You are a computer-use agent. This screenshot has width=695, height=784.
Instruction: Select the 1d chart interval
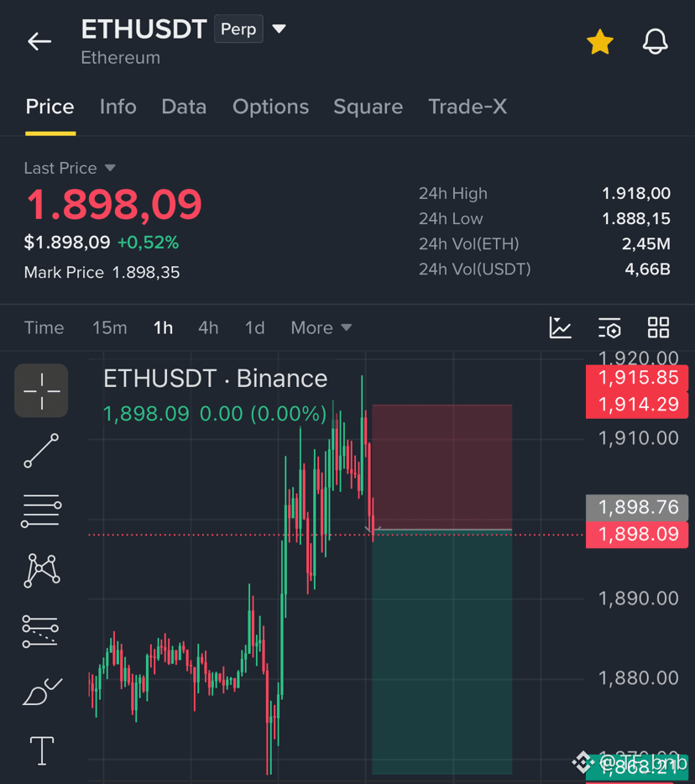(x=254, y=328)
